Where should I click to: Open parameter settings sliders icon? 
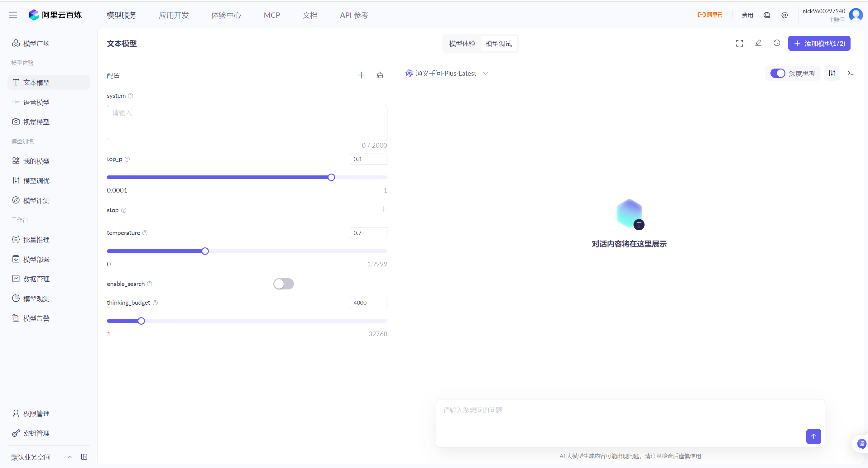click(x=832, y=74)
